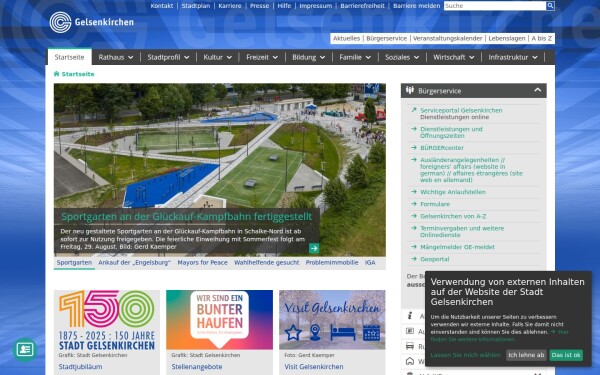Open the 150 Jahre Stadtjubiläum image
Image resolution: width=600 pixels, height=375 pixels.
point(107,320)
